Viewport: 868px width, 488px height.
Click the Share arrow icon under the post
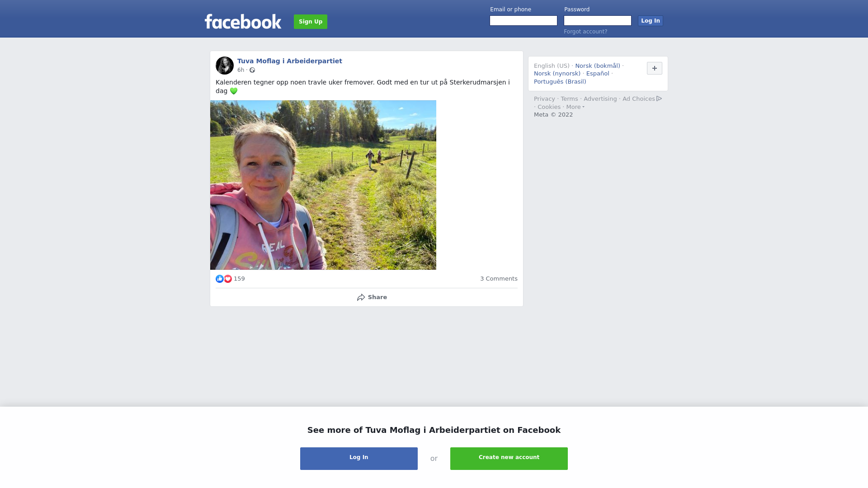click(x=361, y=297)
